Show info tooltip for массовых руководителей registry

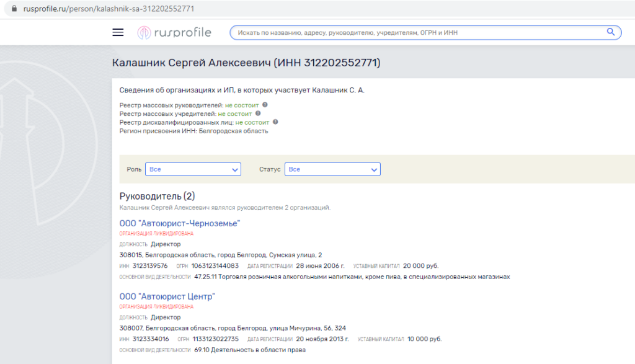265,105
